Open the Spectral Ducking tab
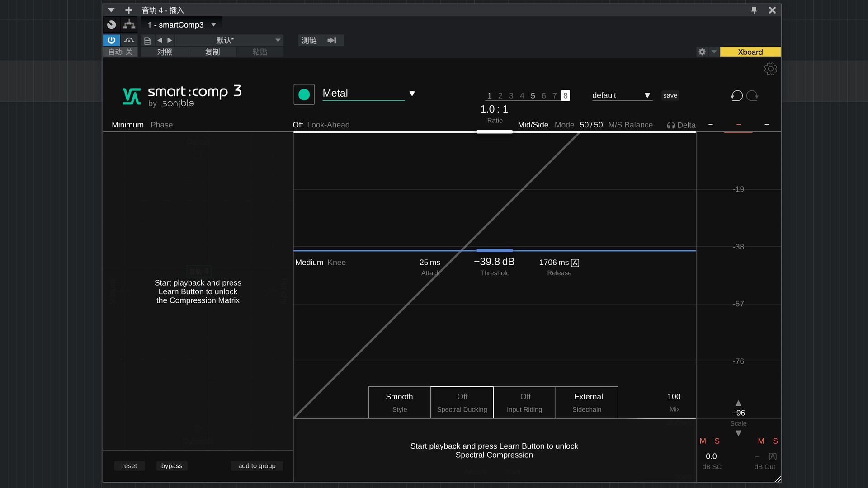 462,402
